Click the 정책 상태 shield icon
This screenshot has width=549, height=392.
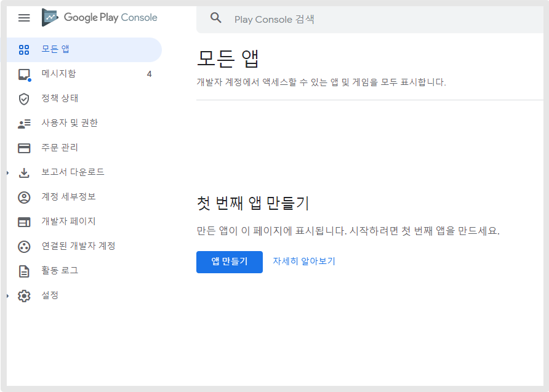click(24, 98)
